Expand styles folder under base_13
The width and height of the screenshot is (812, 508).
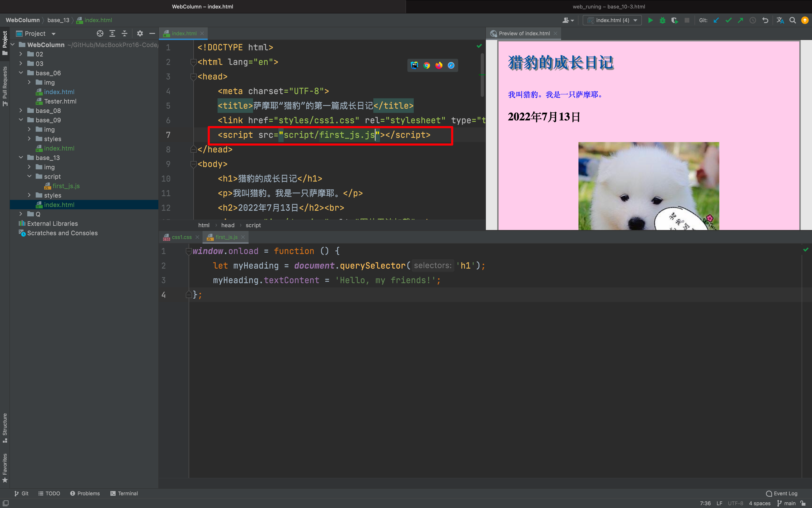29,195
